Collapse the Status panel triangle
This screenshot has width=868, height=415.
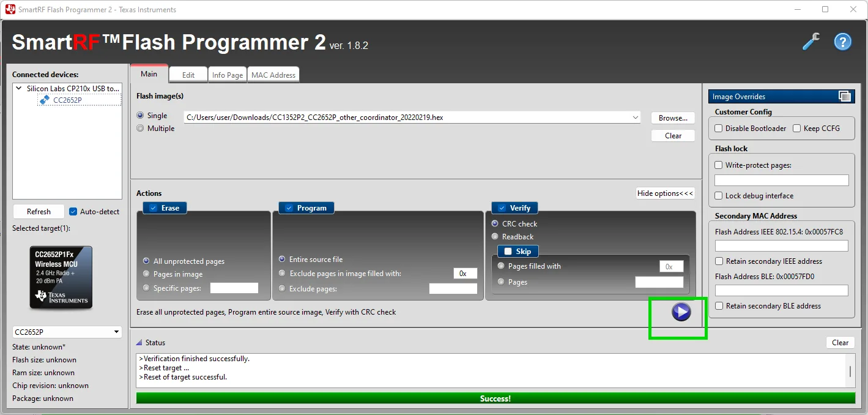[139, 343]
